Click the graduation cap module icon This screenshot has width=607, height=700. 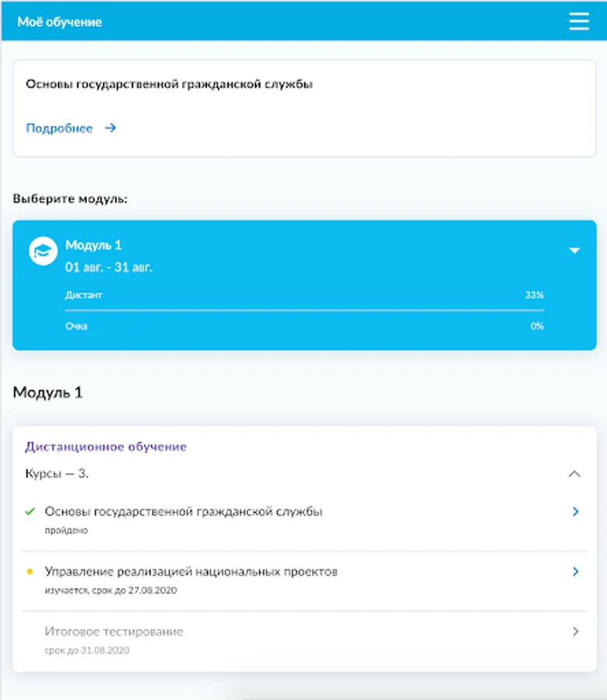pos(43,251)
